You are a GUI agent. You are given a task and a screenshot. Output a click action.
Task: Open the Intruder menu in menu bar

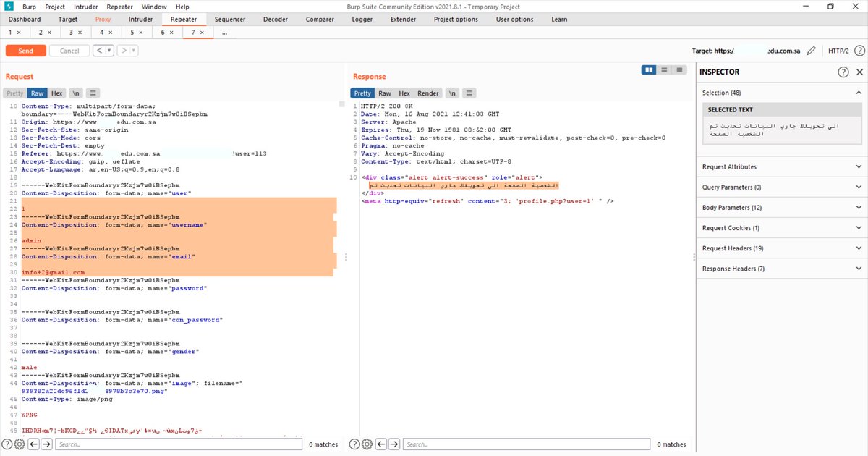coord(85,7)
